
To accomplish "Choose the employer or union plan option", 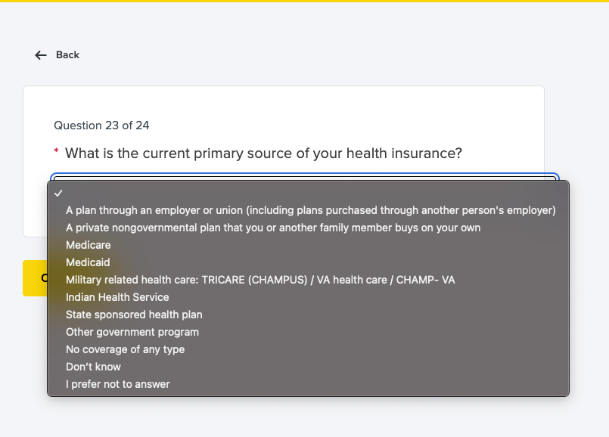I will pos(310,210).
